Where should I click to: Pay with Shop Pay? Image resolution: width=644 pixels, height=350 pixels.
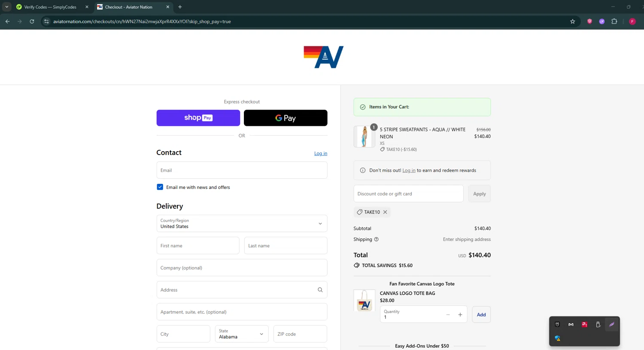tap(198, 118)
